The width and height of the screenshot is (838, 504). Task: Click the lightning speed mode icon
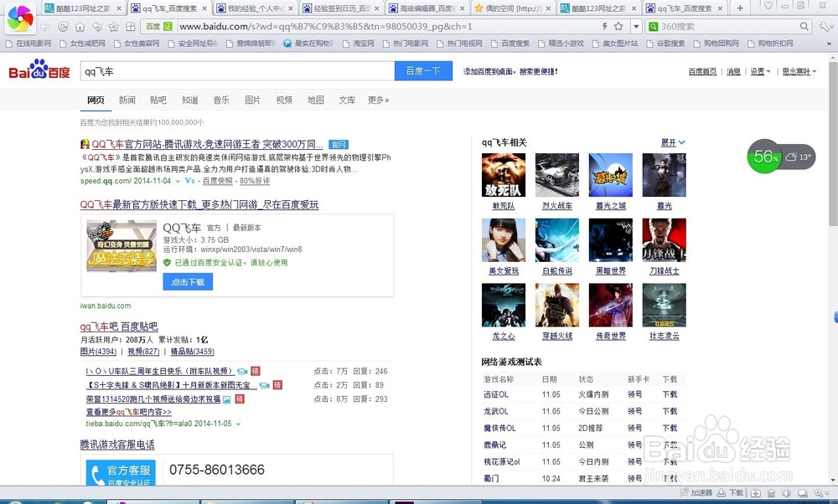(604, 26)
